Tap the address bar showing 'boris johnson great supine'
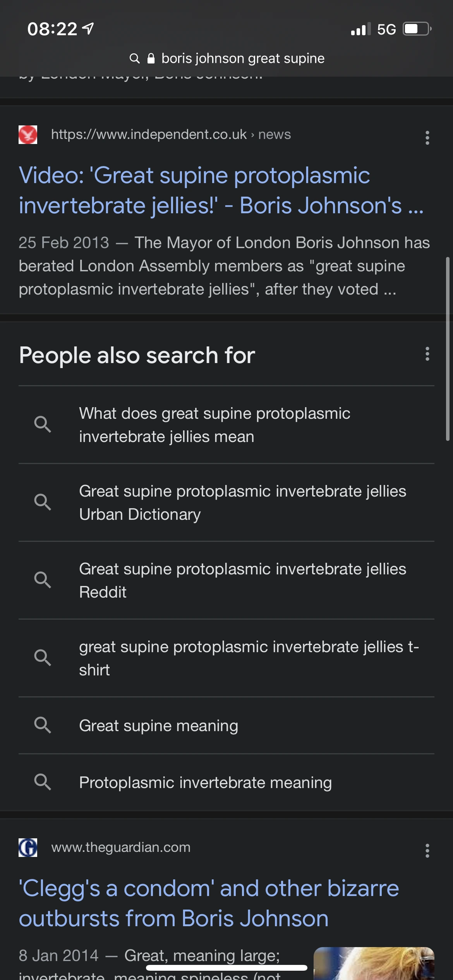 (x=243, y=58)
